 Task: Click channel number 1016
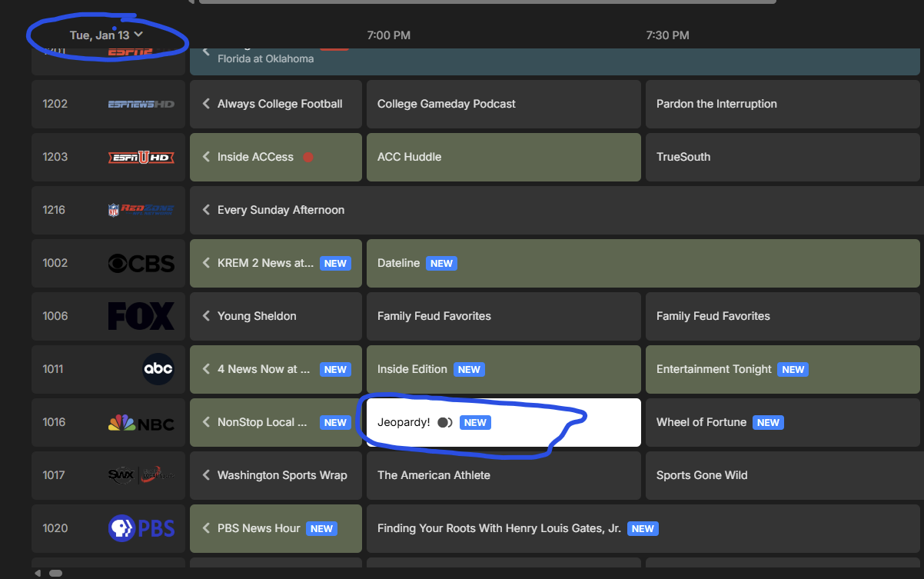point(55,422)
